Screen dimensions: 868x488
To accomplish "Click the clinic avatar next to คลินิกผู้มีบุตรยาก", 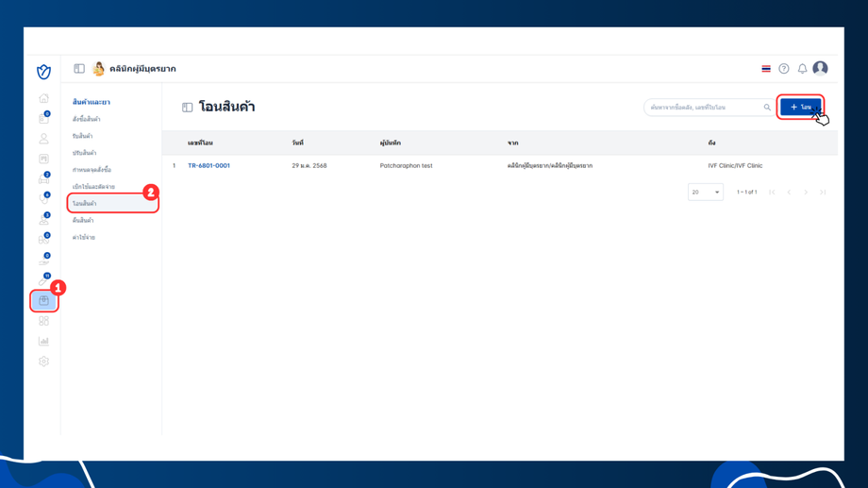I will [x=98, y=69].
